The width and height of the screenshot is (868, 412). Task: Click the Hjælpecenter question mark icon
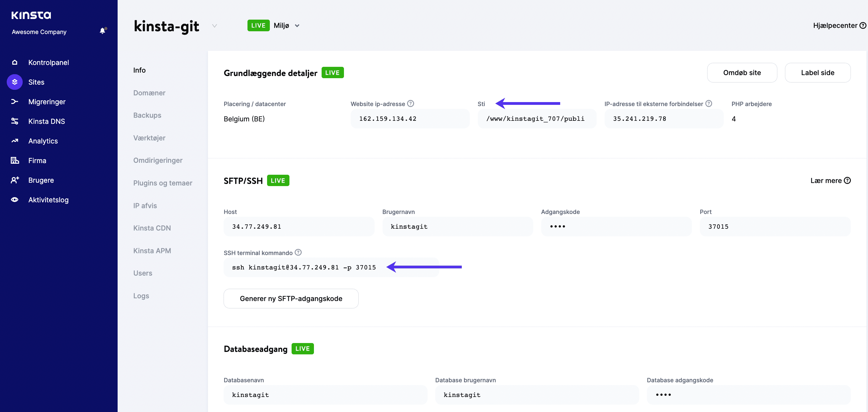[862, 25]
